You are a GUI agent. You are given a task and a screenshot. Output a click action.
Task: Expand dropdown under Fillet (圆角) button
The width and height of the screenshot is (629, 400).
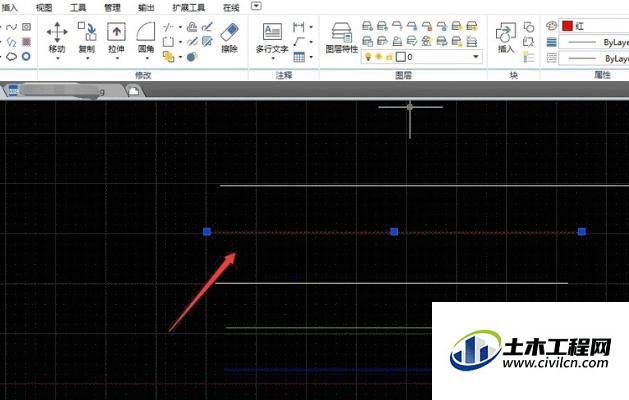pos(146,58)
